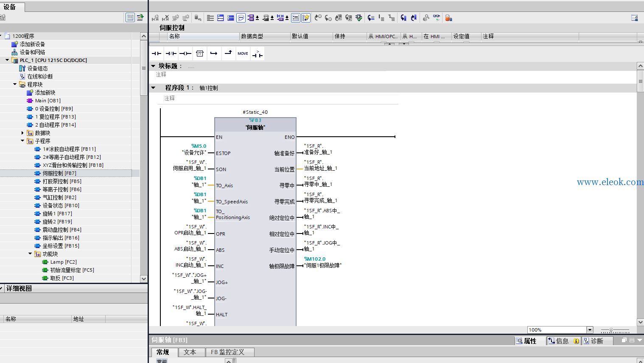The height and width of the screenshot is (363, 644).
Task: Click the monitoring glasses icon in toolbar
Action: pos(437,18)
